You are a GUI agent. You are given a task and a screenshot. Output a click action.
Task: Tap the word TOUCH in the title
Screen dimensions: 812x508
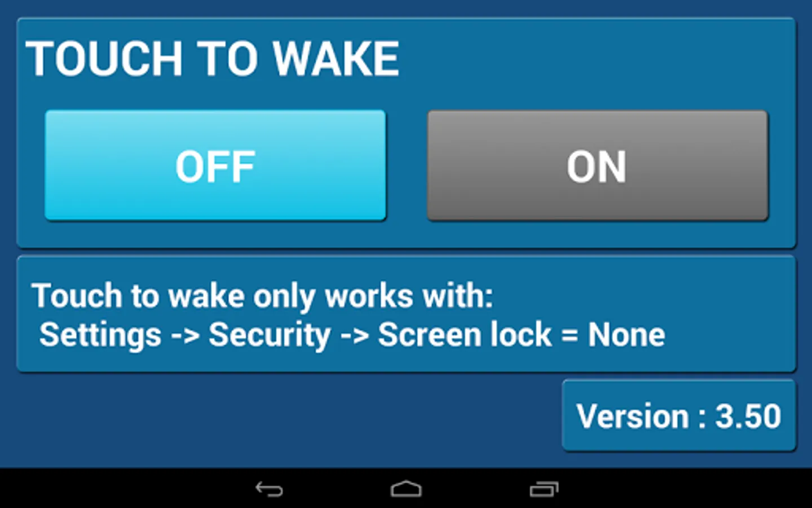coord(105,59)
